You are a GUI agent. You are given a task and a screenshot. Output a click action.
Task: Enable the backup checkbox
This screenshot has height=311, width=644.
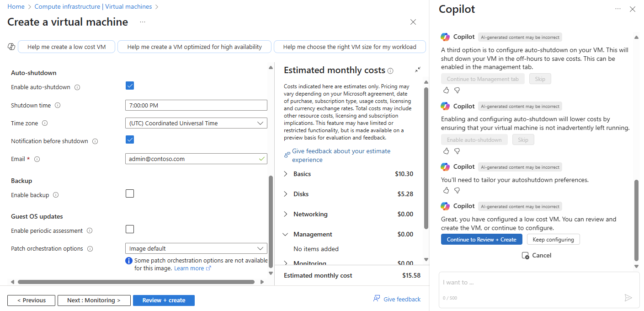130,193
